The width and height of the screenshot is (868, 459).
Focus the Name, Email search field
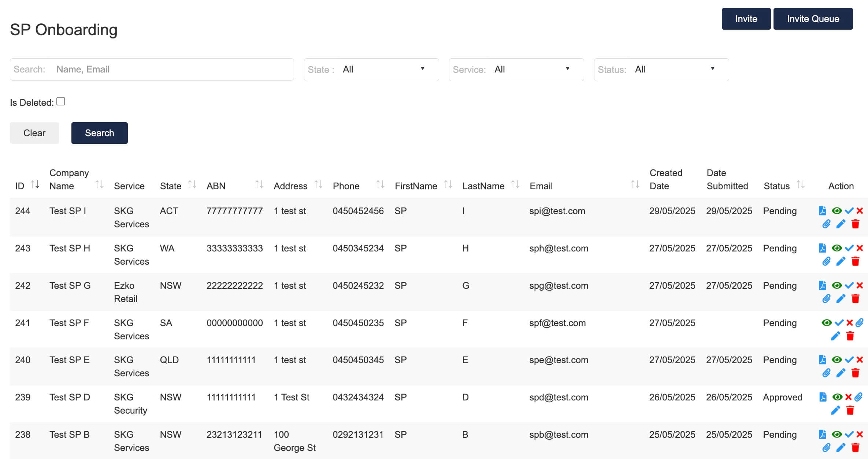tap(152, 69)
